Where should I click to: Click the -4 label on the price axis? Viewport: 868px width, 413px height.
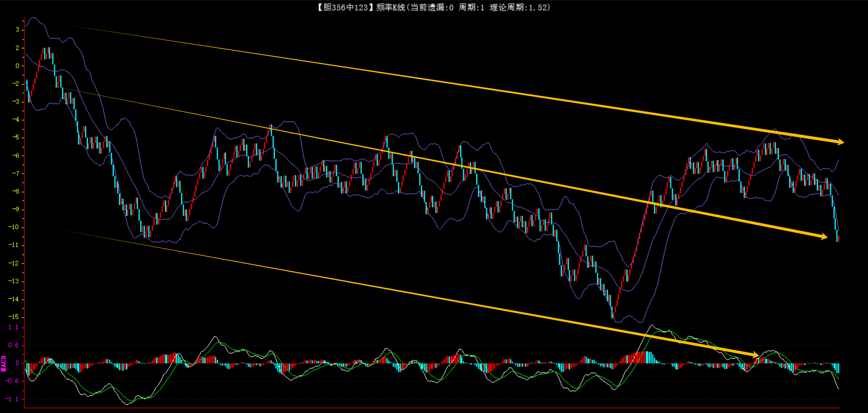coord(16,120)
